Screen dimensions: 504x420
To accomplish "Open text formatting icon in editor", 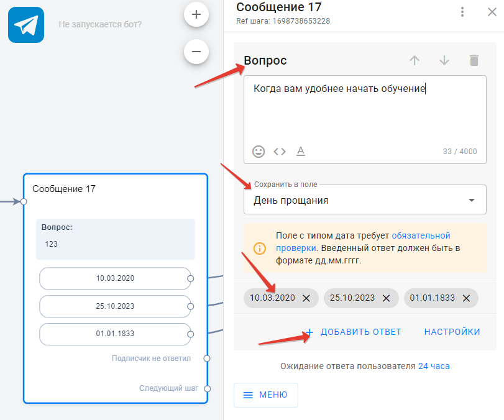I will click(x=301, y=151).
